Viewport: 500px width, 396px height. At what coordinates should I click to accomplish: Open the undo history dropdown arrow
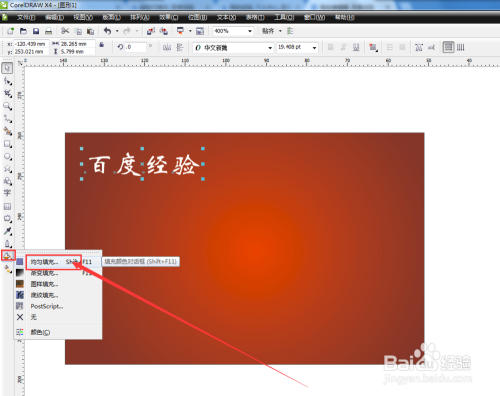click(x=117, y=31)
